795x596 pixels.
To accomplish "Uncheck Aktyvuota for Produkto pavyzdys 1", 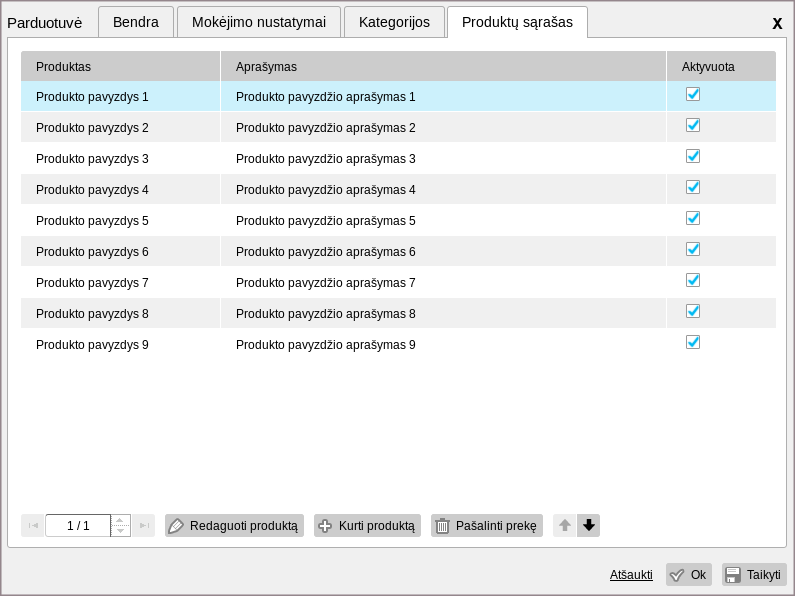I will click(x=693, y=94).
